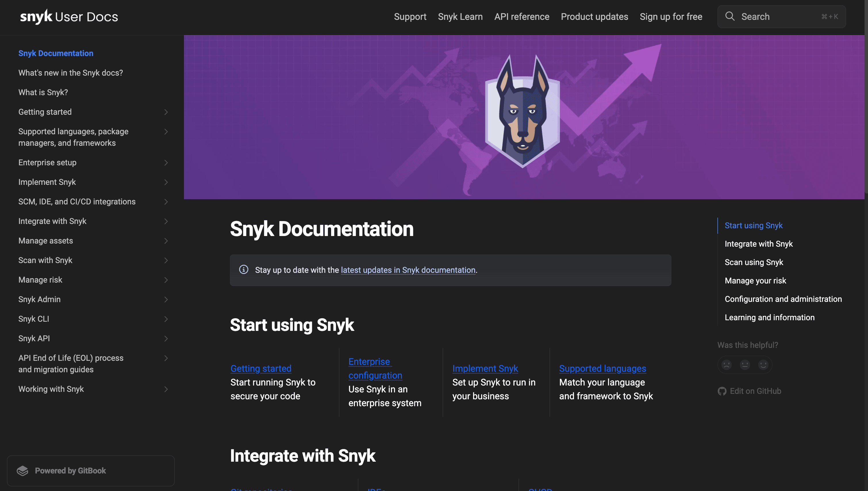Open Snyk CLI sidebar item
This screenshot has height=491, width=868.
(x=34, y=319)
